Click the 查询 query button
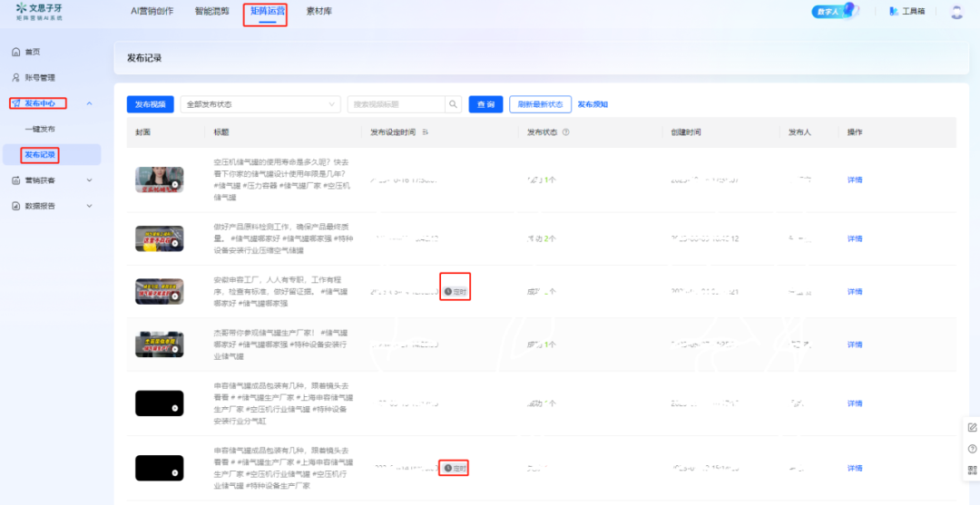Image resolution: width=980 pixels, height=505 pixels. (x=485, y=104)
